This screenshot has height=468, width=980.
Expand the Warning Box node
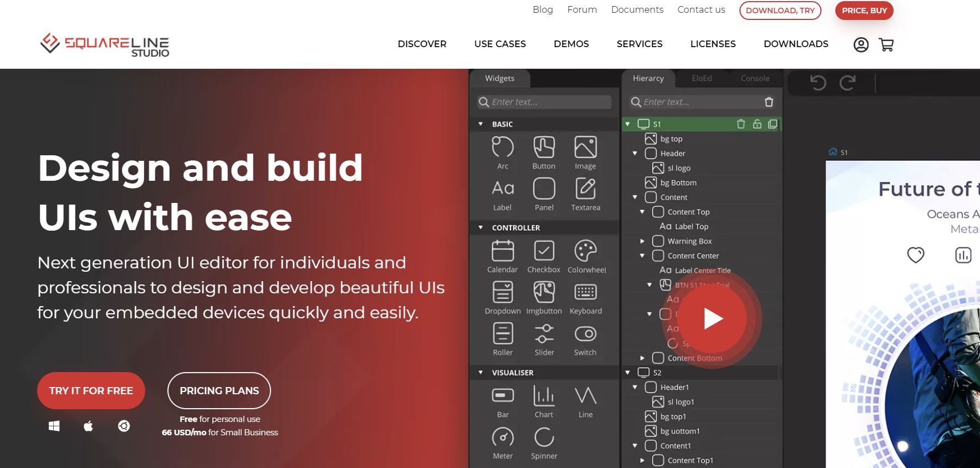click(642, 241)
